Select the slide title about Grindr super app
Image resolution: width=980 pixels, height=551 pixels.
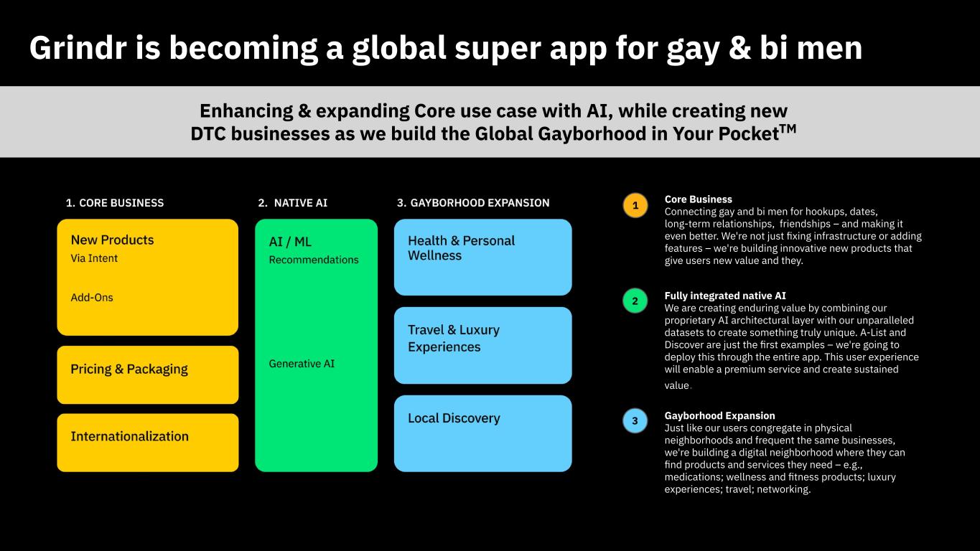coord(445,48)
